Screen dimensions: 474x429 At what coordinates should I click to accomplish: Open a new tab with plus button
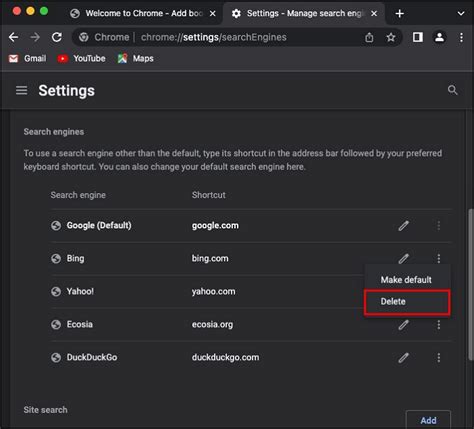399,13
